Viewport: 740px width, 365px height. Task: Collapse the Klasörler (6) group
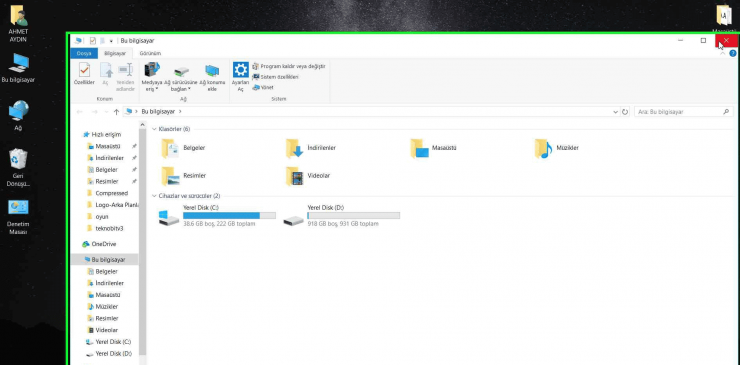click(154, 129)
